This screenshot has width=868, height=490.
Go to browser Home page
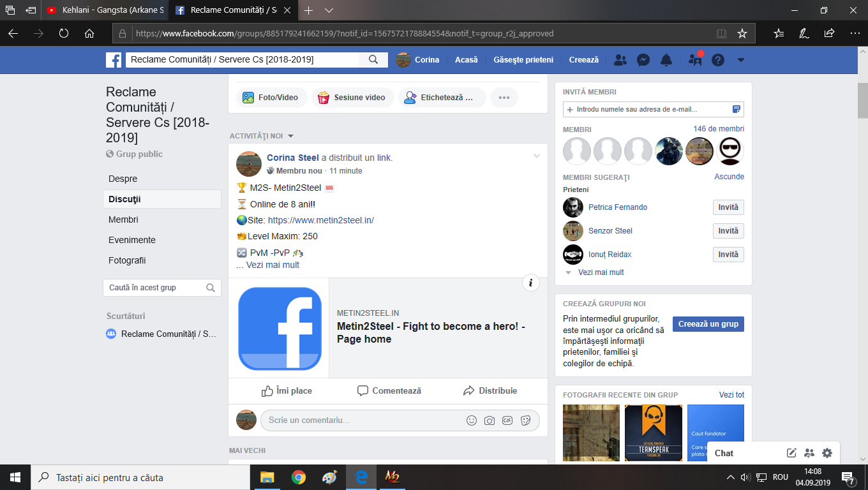pyautogui.click(x=89, y=33)
